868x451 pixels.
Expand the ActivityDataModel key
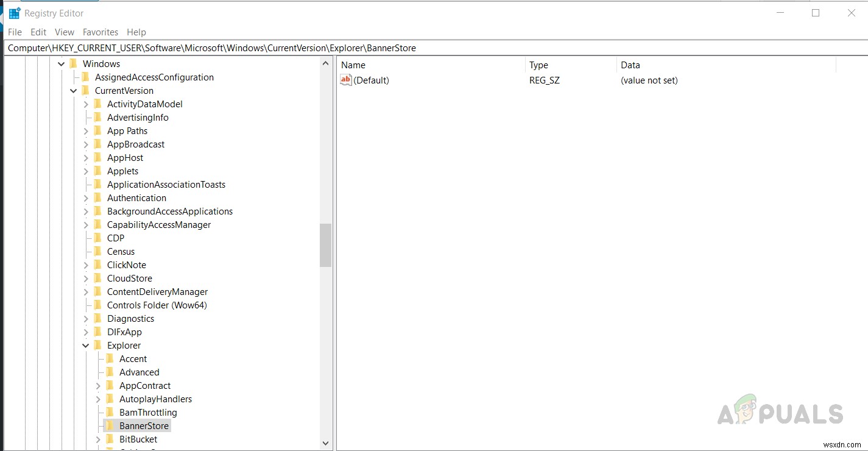coord(86,104)
